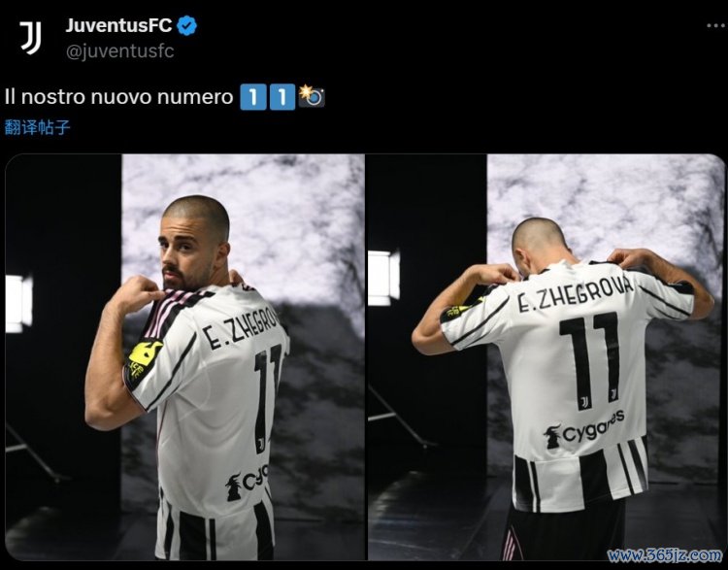Image resolution: width=728 pixels, height=570 pixels.
Task: Open the right photo showing jersey back
Action: 546,356
